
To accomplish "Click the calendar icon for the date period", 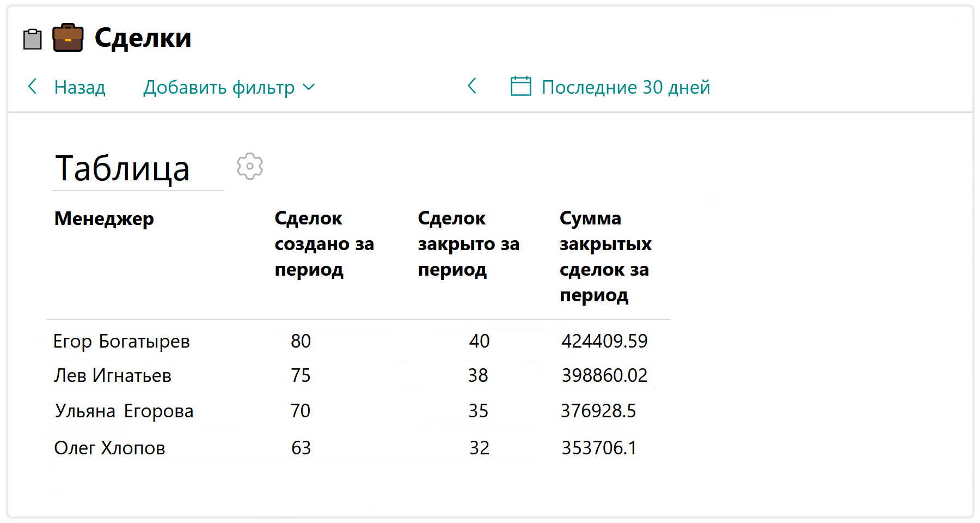I will click(x=520, y=87).
